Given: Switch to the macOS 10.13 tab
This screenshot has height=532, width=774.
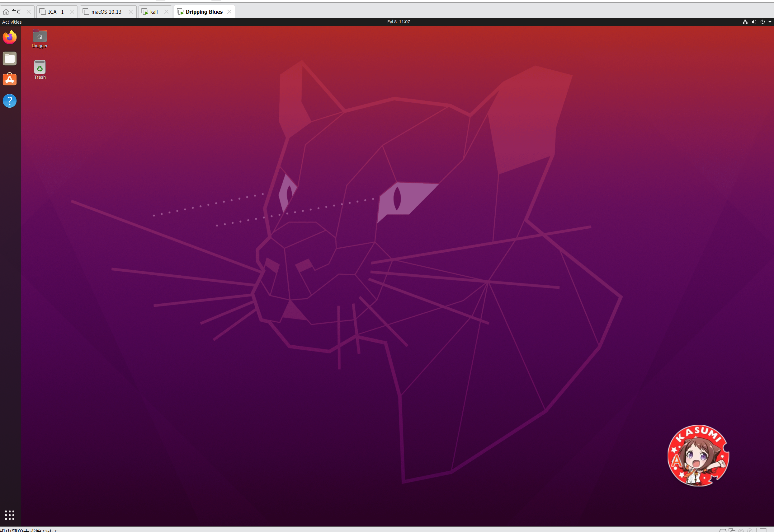Looking at the screenshot, I should coord(106,12).
